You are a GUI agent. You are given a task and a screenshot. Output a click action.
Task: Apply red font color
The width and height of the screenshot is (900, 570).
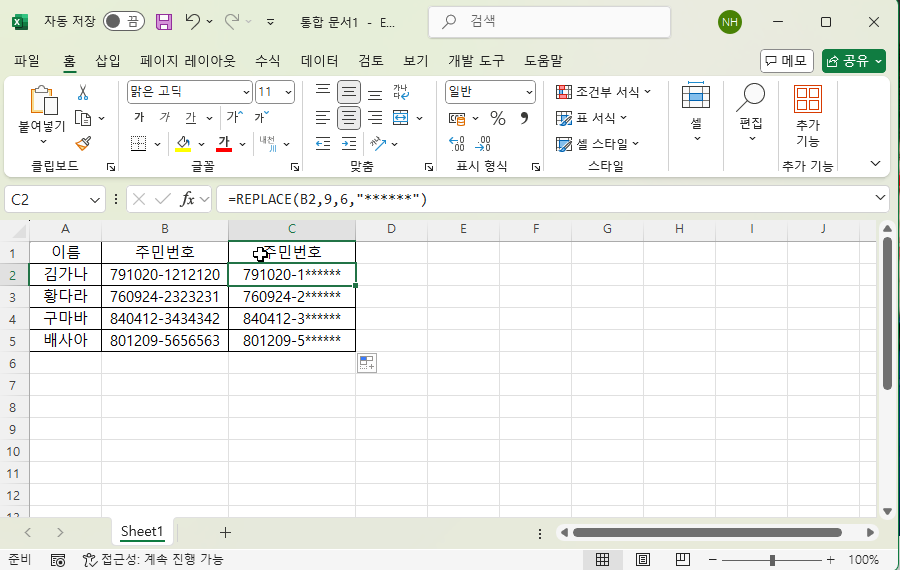tap(224, 144)
